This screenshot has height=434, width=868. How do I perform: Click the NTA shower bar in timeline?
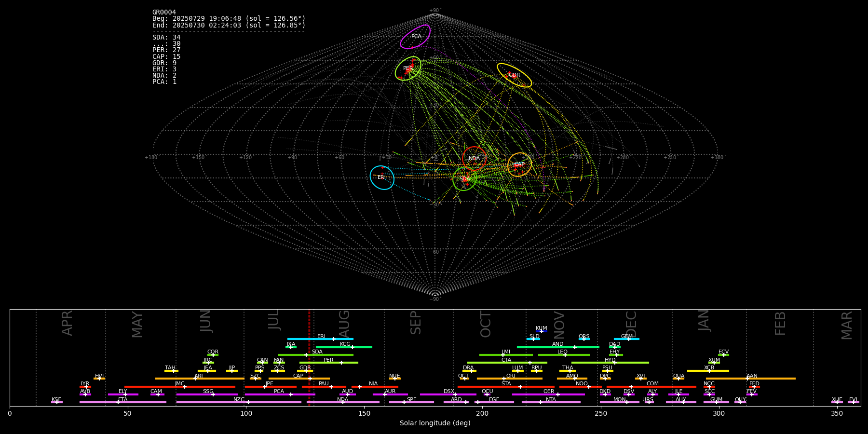[x=551, y=402]
